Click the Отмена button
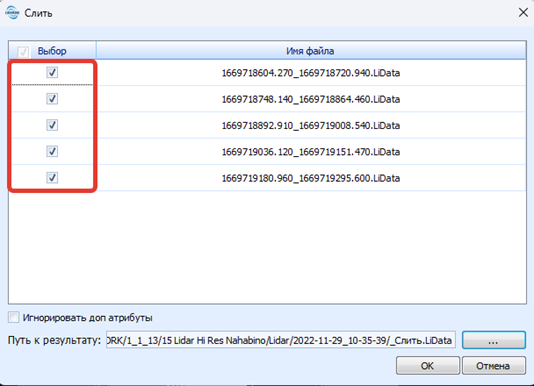 point(493,366)
